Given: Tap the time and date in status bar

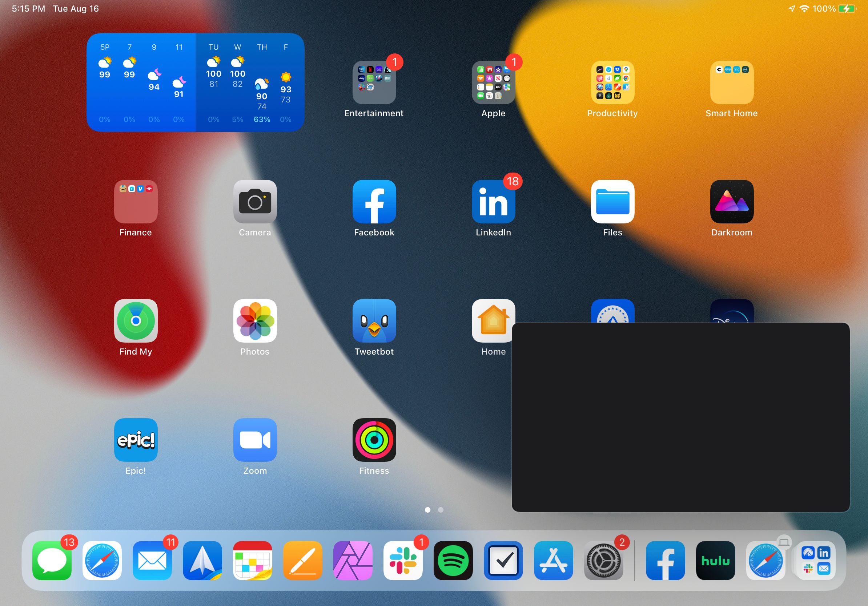Looking at the screenshot, I should [x=55, y=9].
